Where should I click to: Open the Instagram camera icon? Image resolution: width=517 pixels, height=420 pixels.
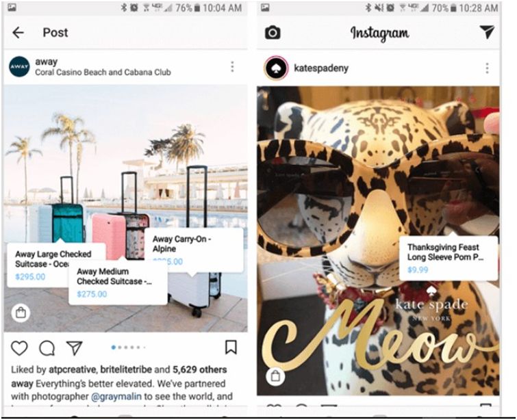(x=273, y=33)
